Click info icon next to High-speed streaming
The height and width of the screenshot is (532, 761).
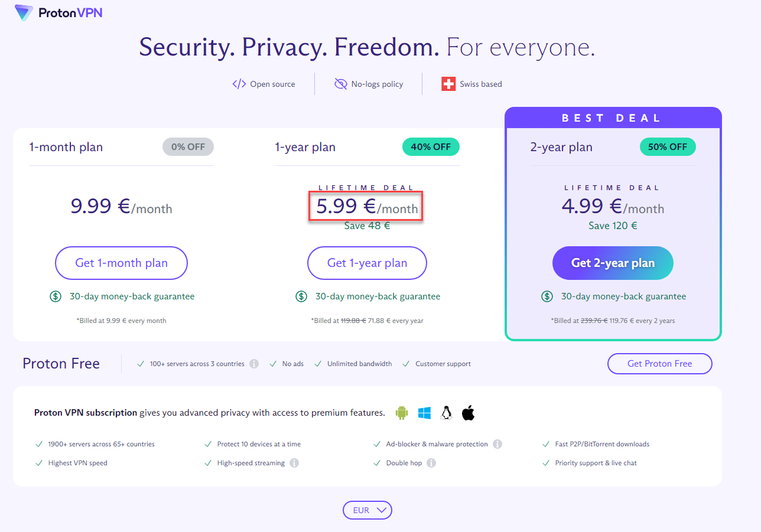click(x=294, y=463)
